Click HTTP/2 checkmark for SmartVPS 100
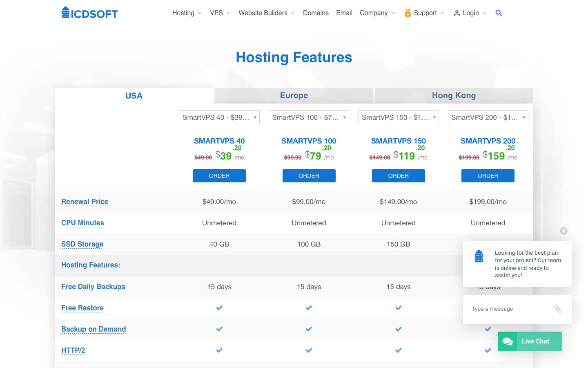Screen dimensions: 588x368 point(309,350)
